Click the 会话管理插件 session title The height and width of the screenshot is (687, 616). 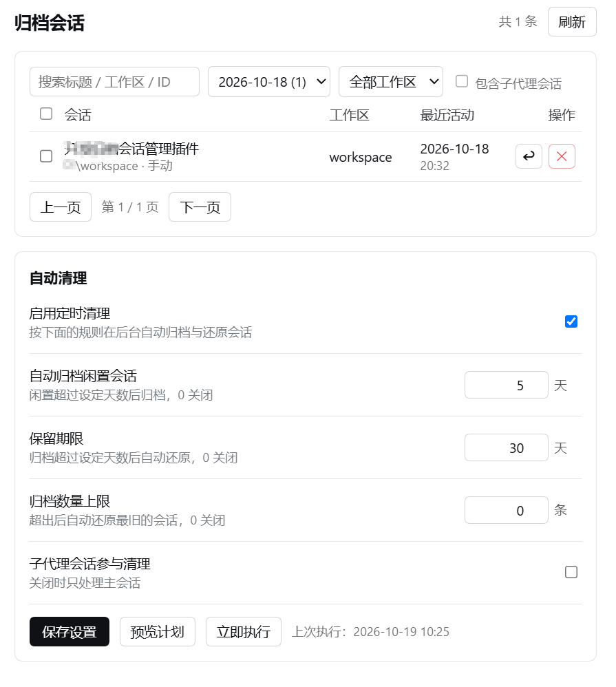pos(131,149)
